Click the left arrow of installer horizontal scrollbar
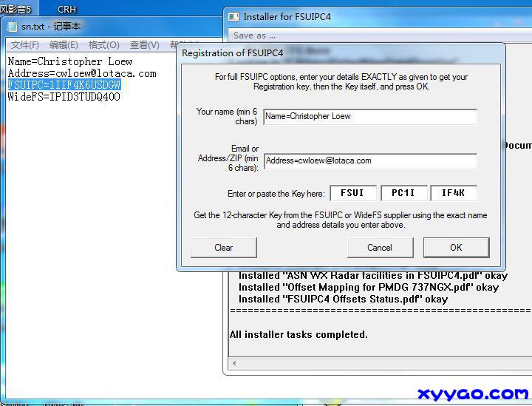Viewport: 532px width, 406px height. (233, 363)
